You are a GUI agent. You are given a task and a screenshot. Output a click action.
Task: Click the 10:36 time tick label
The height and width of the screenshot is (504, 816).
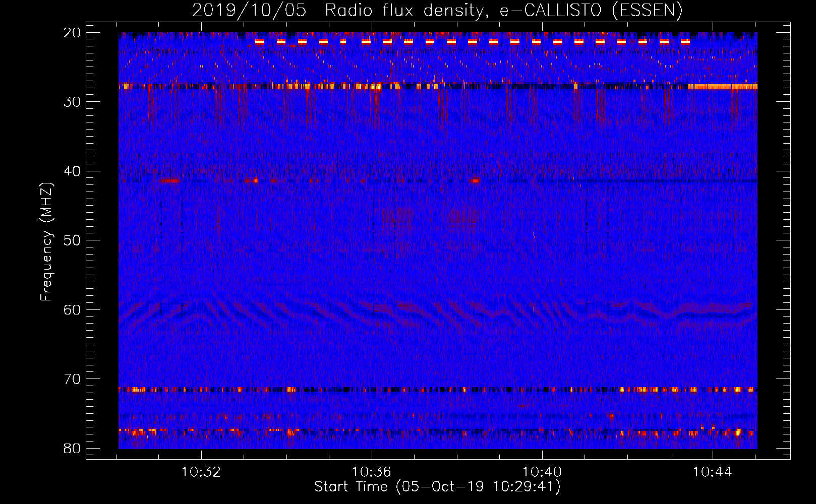coord(372,472)
